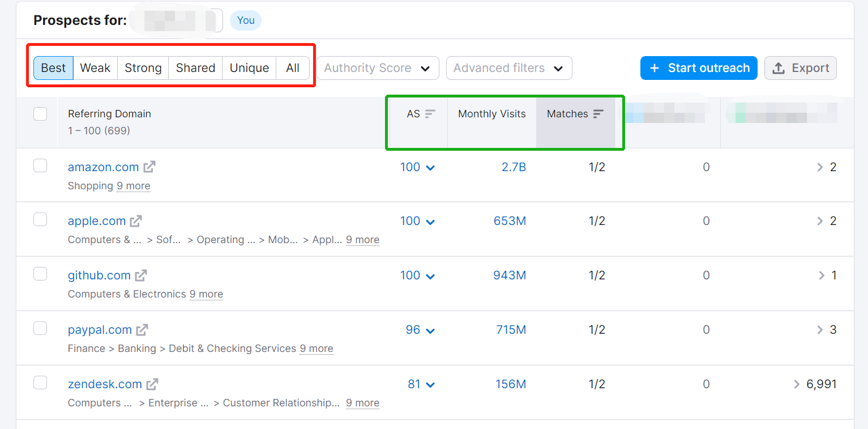Switch to the Weak prospects tab
Image resolution: width=868 pixels, height=429 pixels.
95,68
